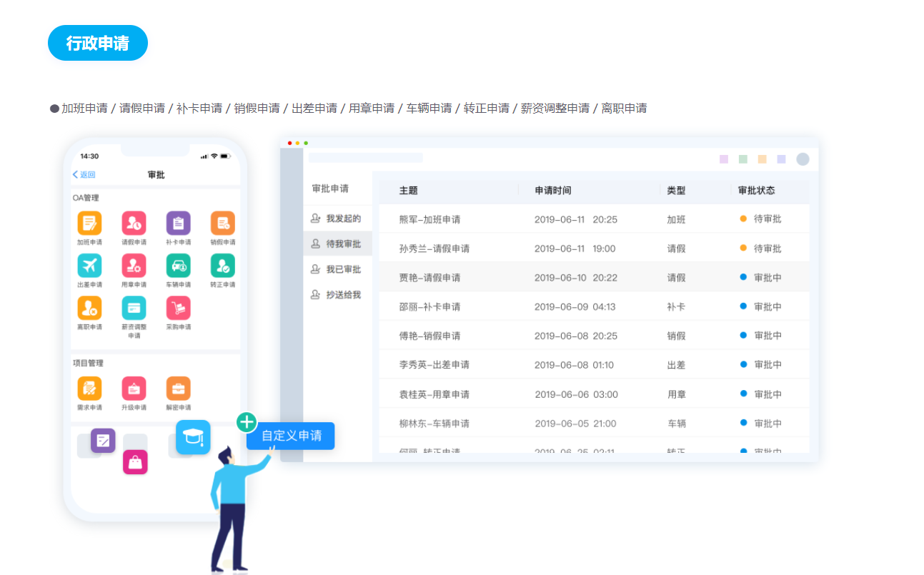Click the green plus add icon
Image resolution: width=924 pixels, height=575 pixels.
[247, 422]
